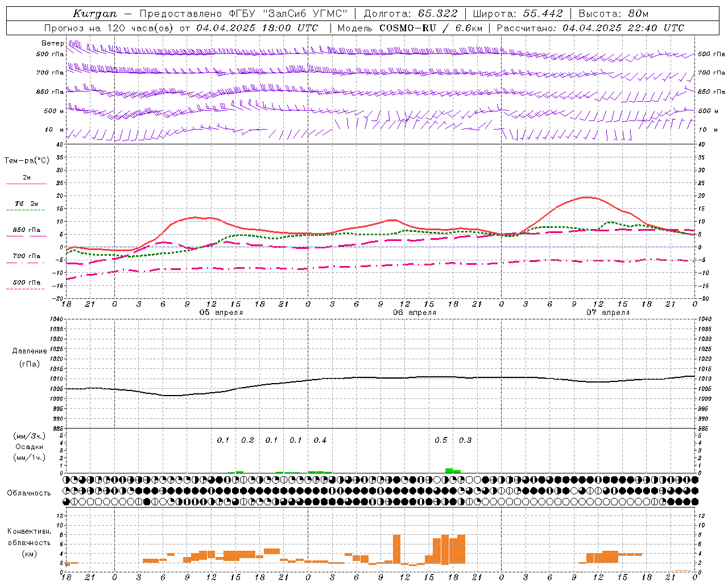The width and height of the screenshot is (728, 582).
Task: Click the (мм/1ч.) precipitation unit label
Action: 30,458
